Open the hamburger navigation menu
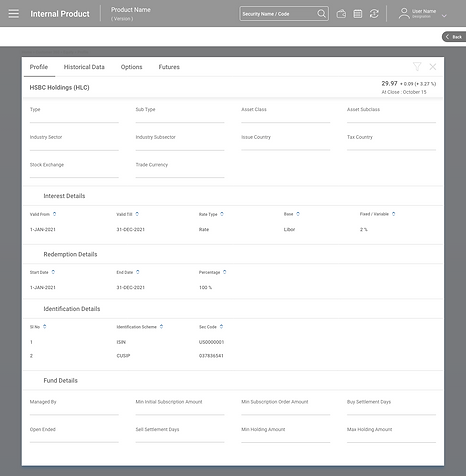The width and height of the screenshot is (466, 476). coord(14,14)
